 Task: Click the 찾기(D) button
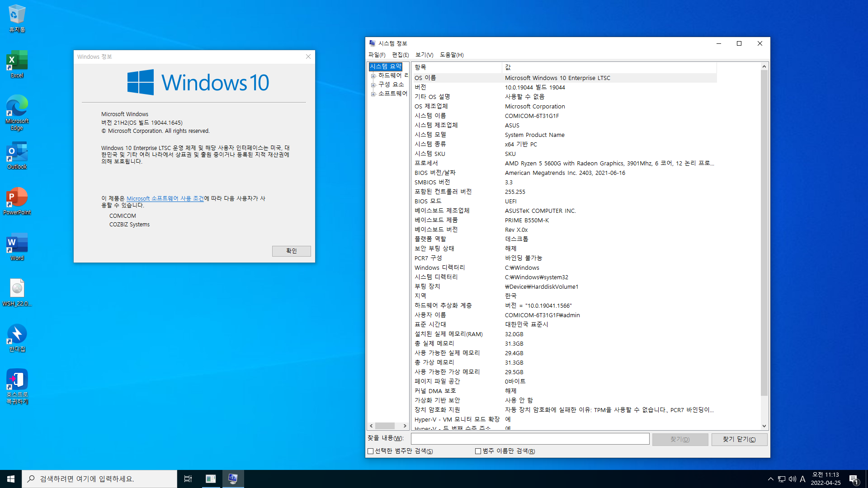pos(680,439)
